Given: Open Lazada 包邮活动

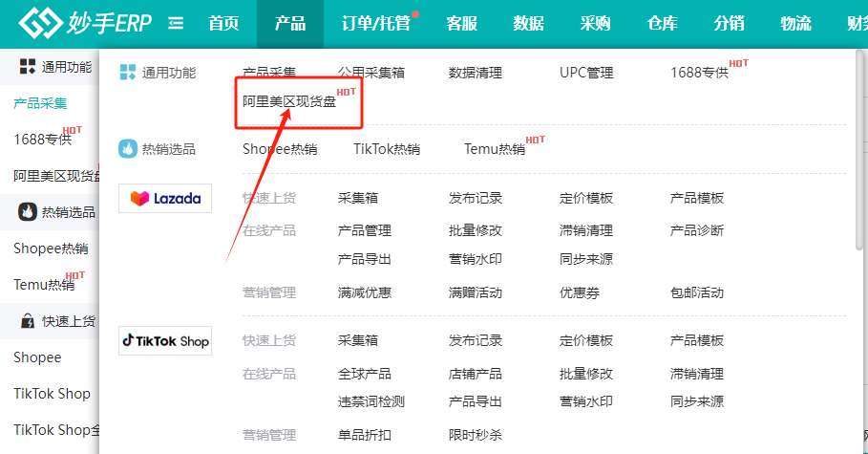Looking at the screenshot, I should click(697, 292).
